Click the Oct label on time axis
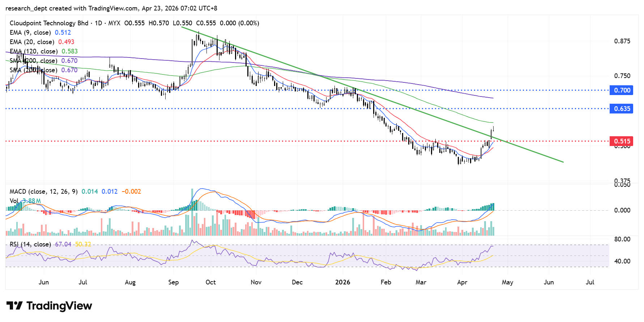This screenshot has height=322, width=644. tap(210, 282)
